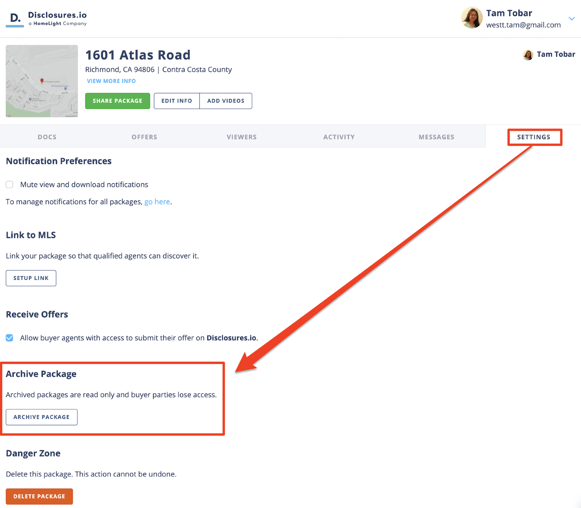
Task: Open Tam Tobar profile avatar in header
Action: (471, 18)
